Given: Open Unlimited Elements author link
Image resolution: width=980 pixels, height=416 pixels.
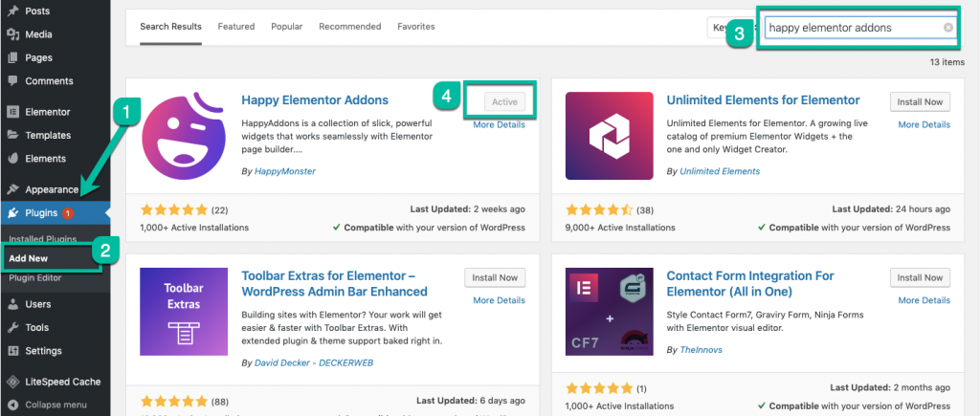Looking at the screenshot, I should tap(720, 171).
